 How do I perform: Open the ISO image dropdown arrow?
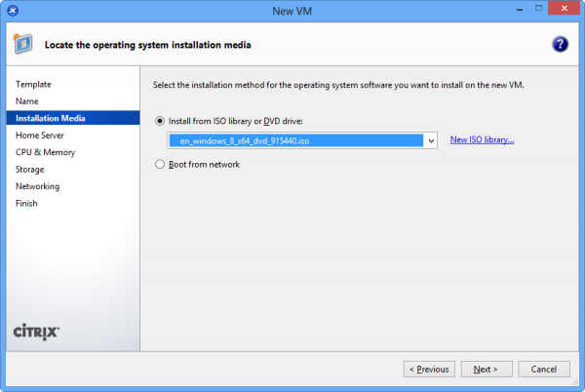pos(431,140)
